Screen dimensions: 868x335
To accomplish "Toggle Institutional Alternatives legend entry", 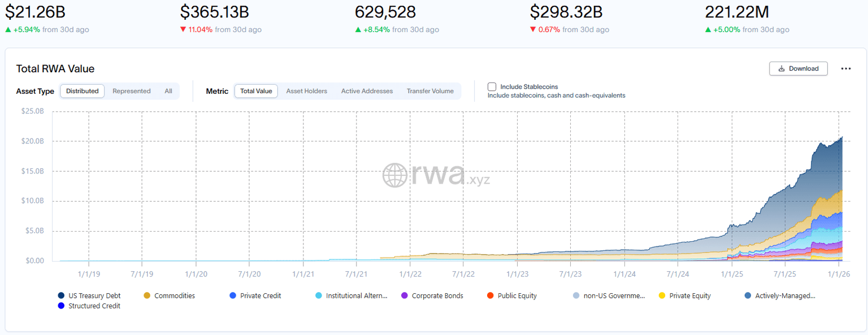I will click(356, 295).
